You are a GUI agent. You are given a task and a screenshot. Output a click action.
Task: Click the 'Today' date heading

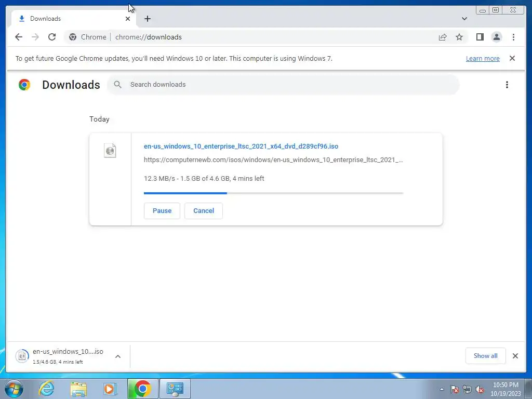99,119
